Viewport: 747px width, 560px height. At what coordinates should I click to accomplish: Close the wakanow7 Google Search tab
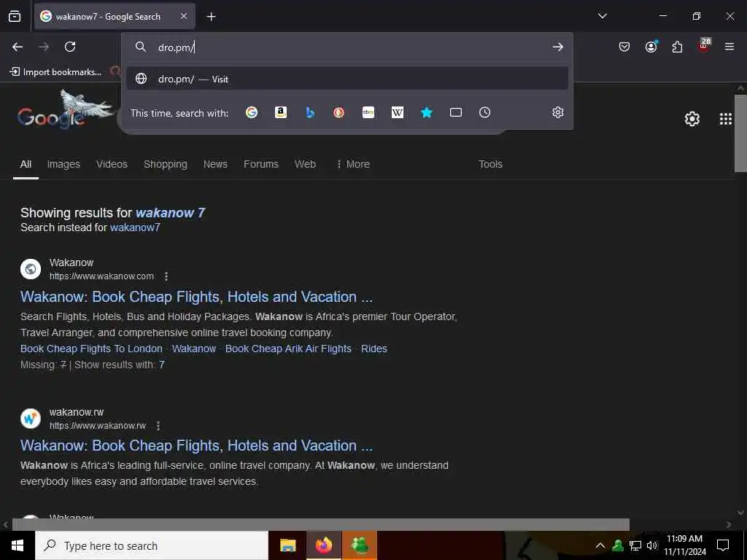183,17
